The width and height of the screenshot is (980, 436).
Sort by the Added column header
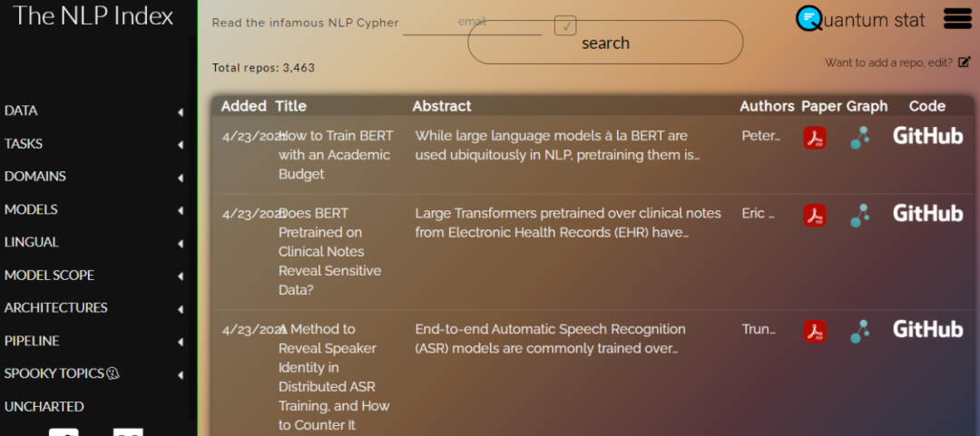point(243,106)
